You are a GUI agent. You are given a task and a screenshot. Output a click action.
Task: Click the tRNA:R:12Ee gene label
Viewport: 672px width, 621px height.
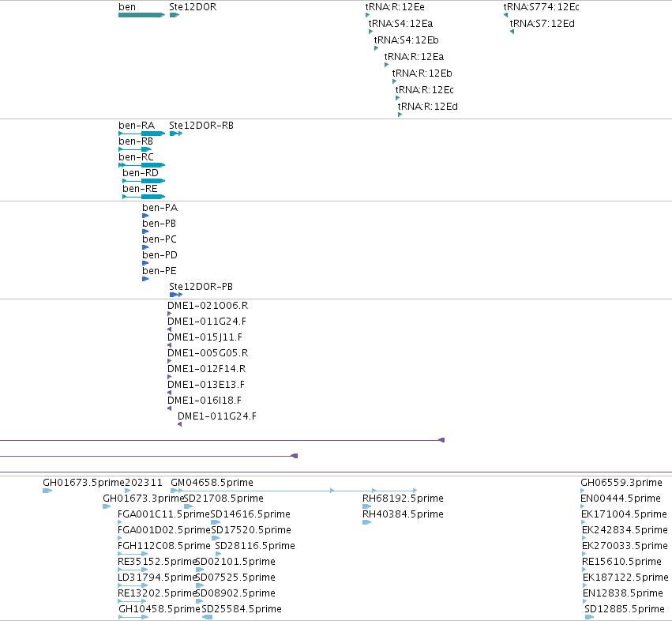[x=395, y=7]
